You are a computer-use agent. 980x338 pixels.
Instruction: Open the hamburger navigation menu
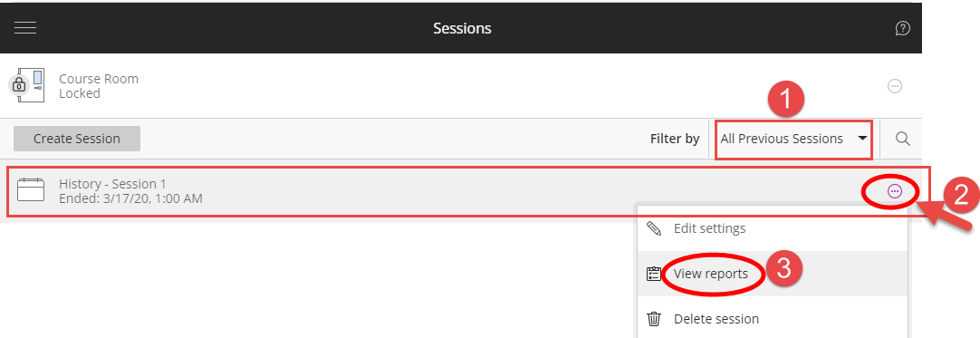click(x=25, y=28)
